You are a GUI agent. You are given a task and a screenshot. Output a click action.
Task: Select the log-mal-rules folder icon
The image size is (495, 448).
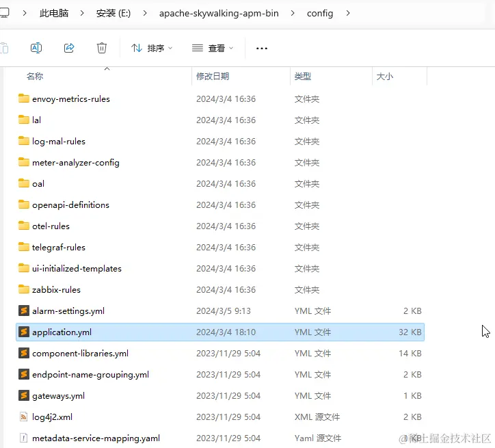pos(24,141)
